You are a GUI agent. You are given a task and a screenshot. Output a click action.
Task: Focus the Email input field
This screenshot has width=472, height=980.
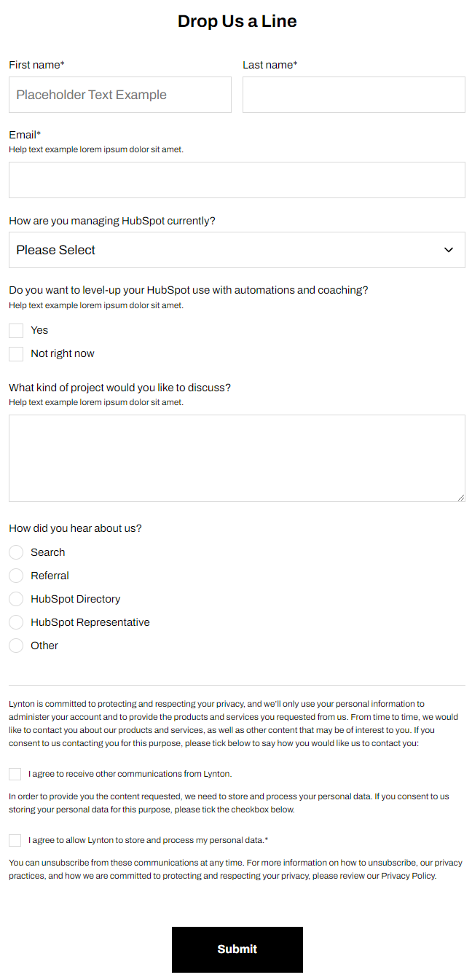click(237, 180)
